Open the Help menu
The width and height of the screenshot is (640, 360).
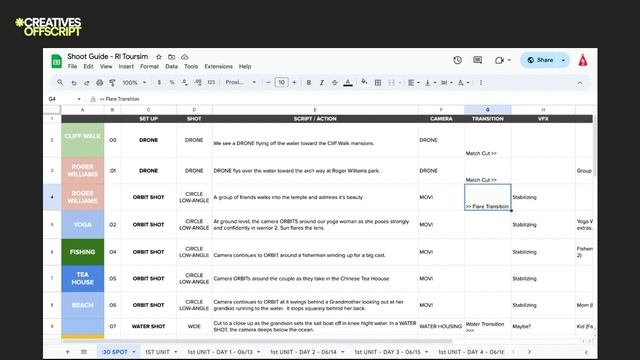(x=245, y=67)
